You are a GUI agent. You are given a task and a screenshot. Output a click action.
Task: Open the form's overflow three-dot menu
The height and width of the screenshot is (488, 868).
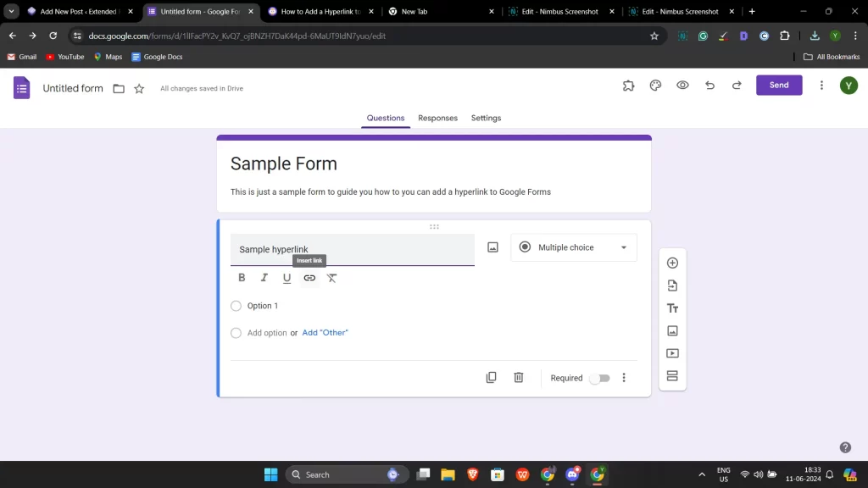[820, 85]
